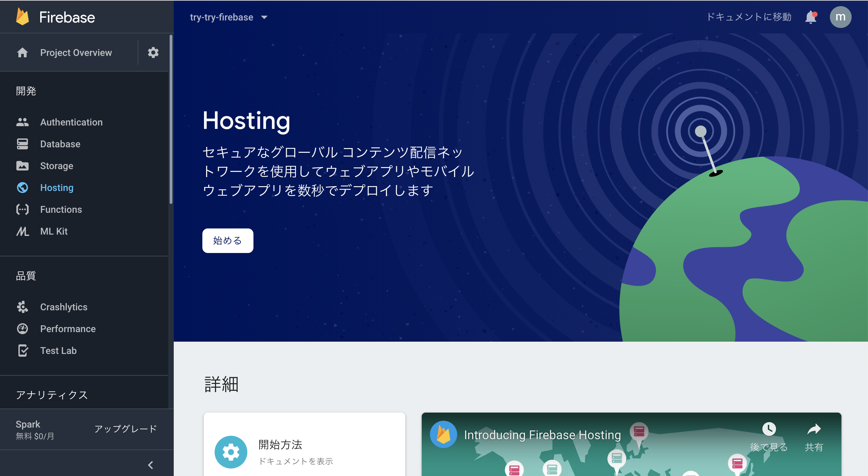Open the ML Kit section

click(x=53, y=231)
